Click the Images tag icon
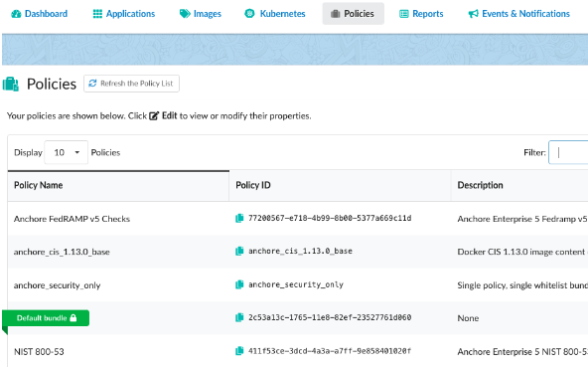 [x=185, y=14]
